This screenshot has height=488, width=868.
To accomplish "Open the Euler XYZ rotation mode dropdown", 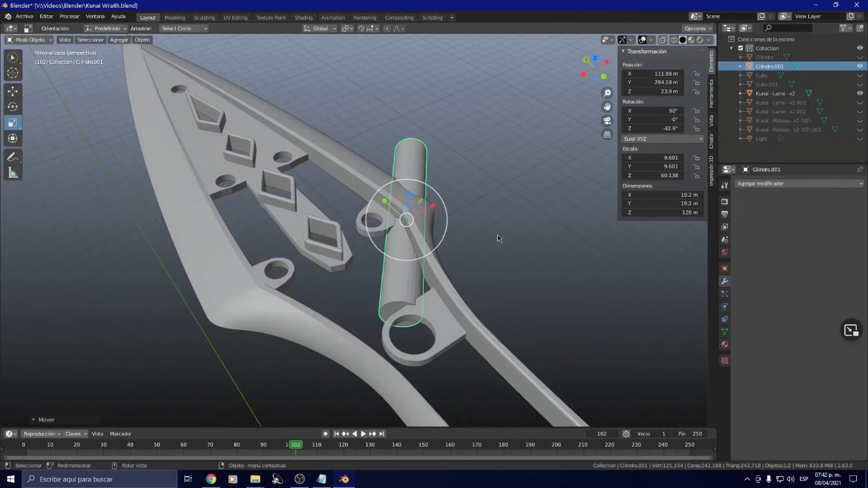I will tap(662, 139).
